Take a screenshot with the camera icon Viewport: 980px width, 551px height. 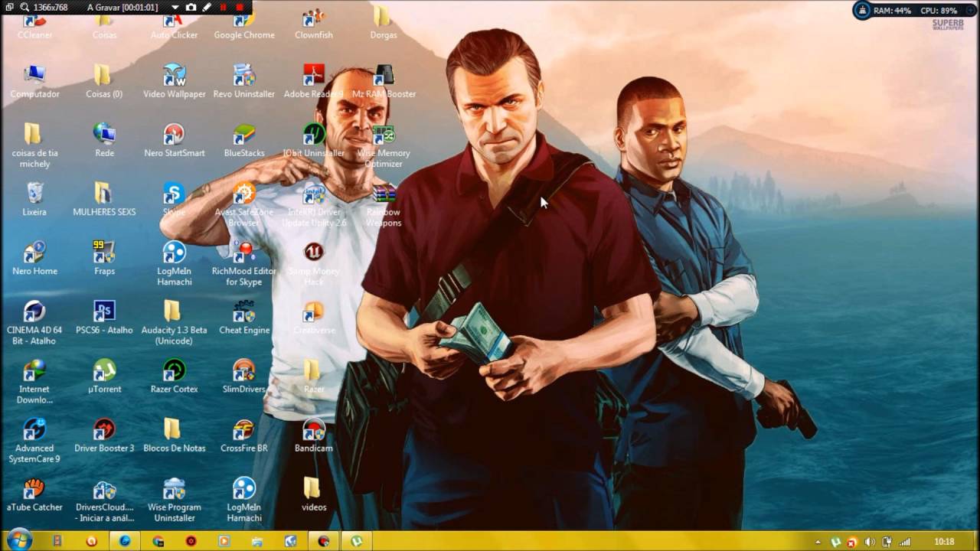(191, 7)
